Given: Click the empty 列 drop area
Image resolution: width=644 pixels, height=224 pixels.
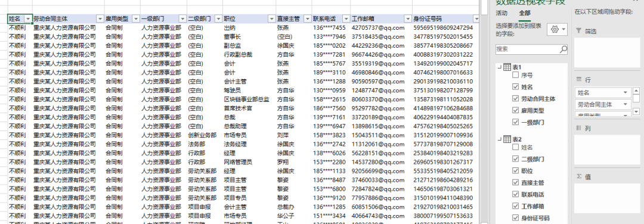Looking at the screenshot, I should [608, 150].
